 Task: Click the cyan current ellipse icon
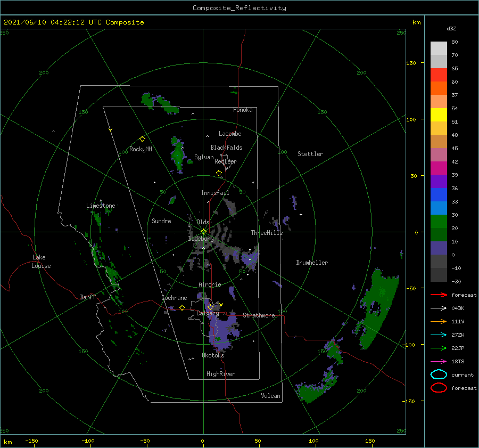pyautogui.click(x=439, y=374)
